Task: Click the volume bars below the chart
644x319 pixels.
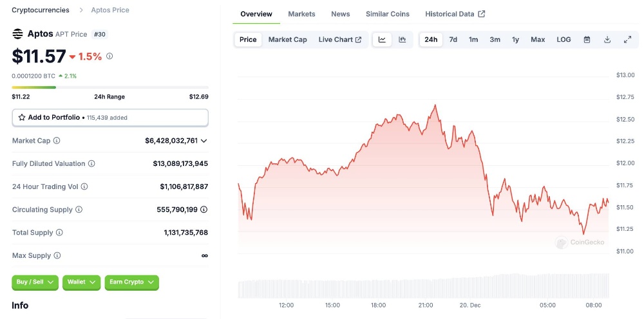Action: [424, 286]
